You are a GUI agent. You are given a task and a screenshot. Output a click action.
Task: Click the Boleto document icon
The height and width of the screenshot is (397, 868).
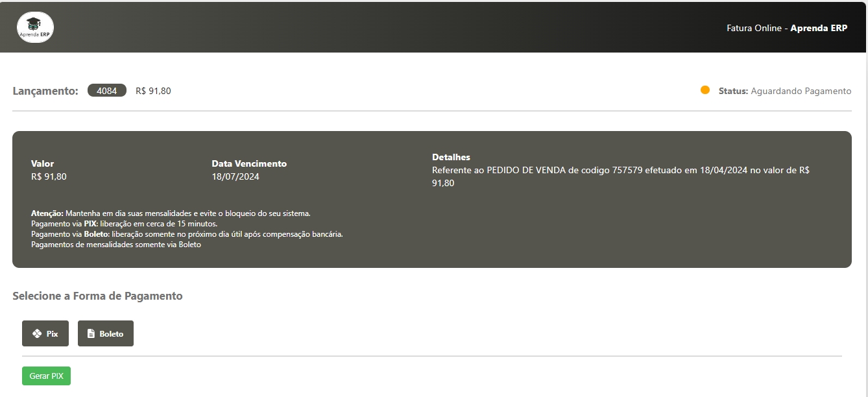(91, 333)
